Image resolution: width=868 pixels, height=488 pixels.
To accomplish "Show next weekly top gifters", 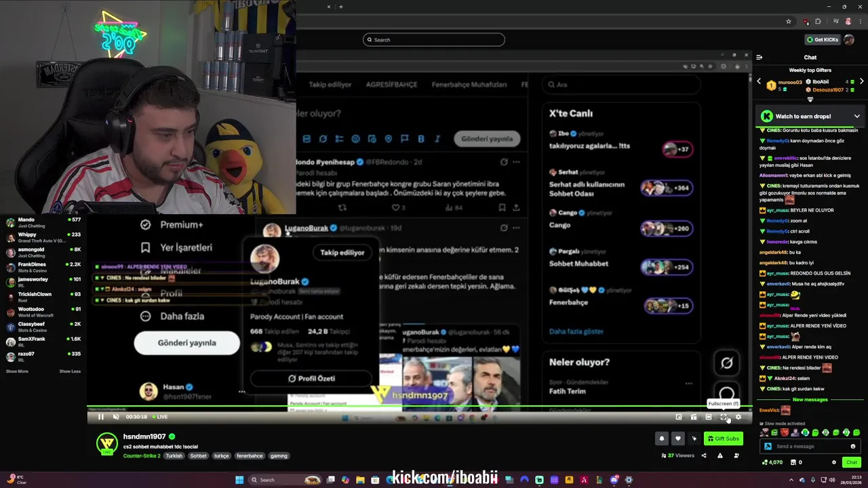I will click(x=862, y=81).
